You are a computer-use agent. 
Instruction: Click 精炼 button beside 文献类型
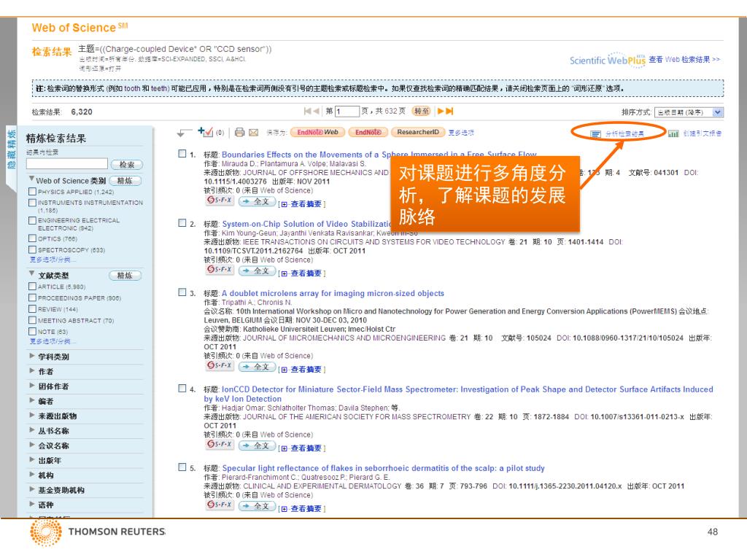pos(125,276)
